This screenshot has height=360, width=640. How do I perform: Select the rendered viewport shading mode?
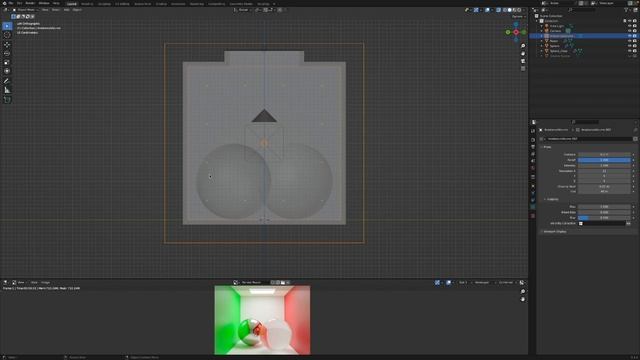click(519, 10)
